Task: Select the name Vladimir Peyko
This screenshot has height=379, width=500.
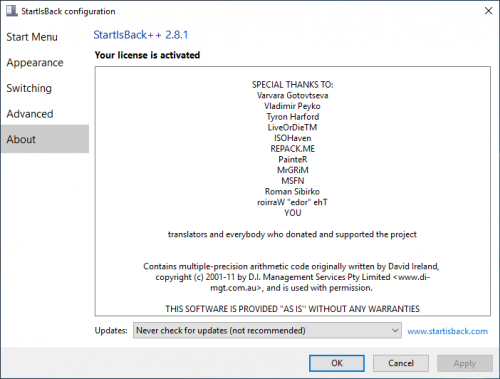Action: (292, 106)
